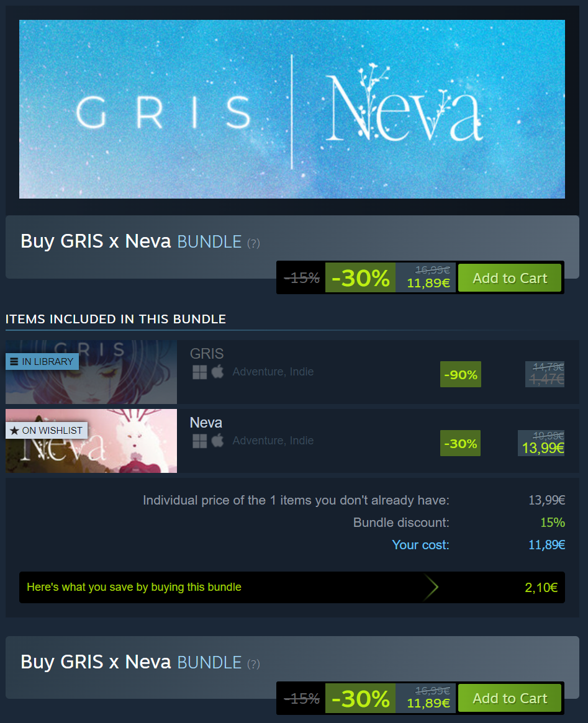
Task: Click bottom bundle question mark (?) help
Action: (254, 664)
